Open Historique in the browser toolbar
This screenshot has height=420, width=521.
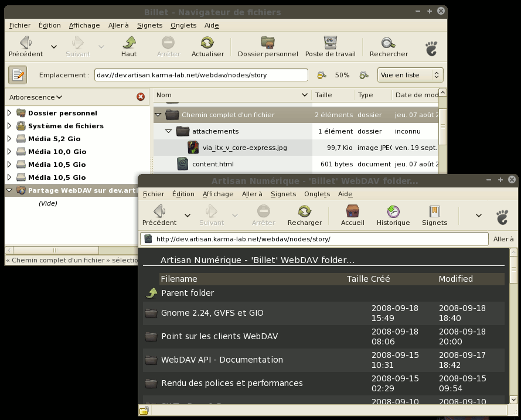[393, 216]
